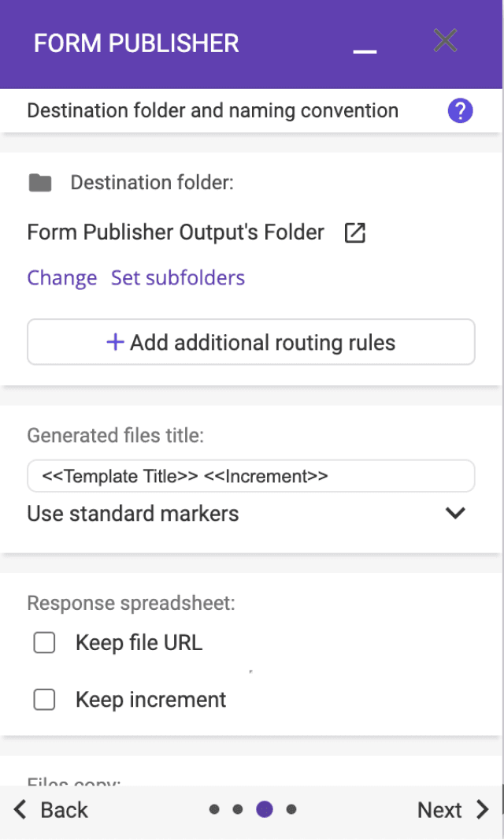Screen dimensions: 504x840
Task: Enable the Keep file URL checkbox
Action: coord(44,643)
